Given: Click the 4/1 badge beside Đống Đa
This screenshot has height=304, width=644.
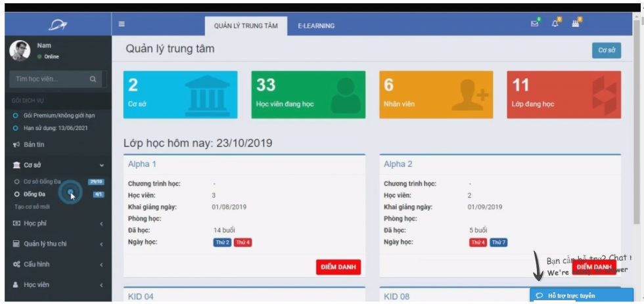Looking at the screenshot, I should (x=98, y=194).
